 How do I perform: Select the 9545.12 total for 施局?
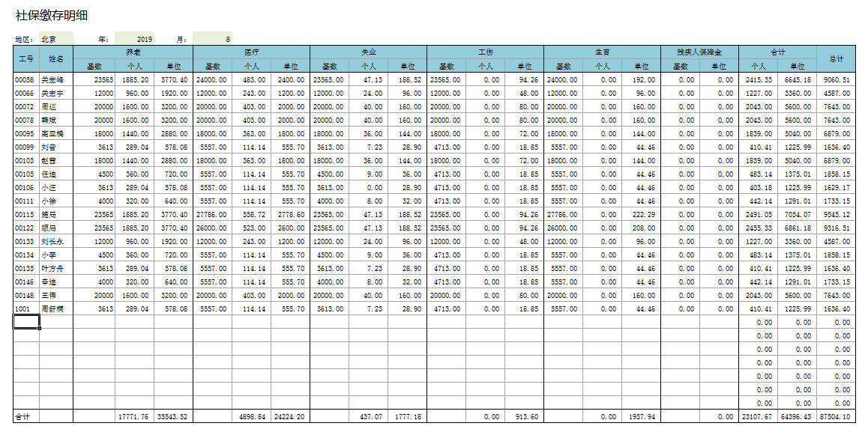835,214
